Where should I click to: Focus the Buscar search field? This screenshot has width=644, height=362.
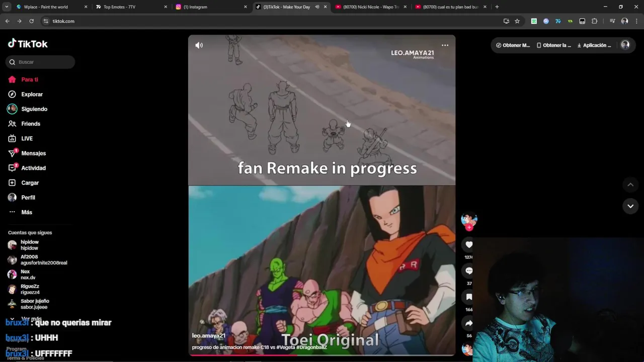[x=40, y=62]
